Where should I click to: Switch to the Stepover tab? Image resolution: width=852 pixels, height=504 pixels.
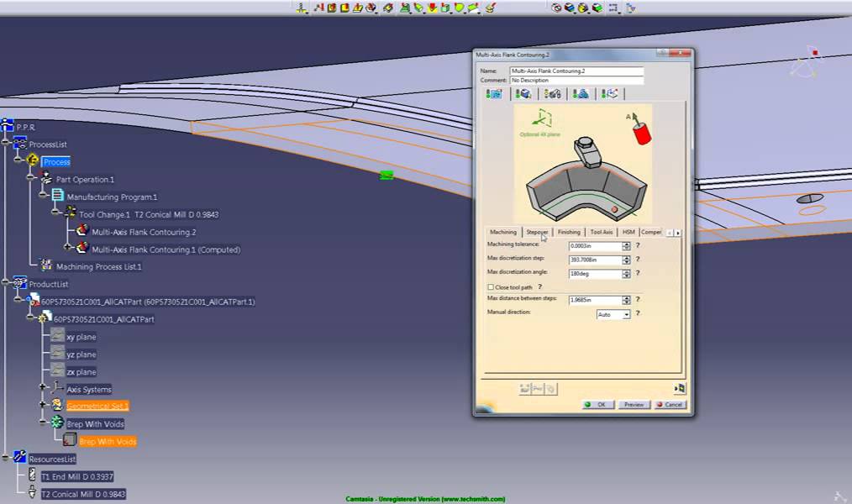537,232
